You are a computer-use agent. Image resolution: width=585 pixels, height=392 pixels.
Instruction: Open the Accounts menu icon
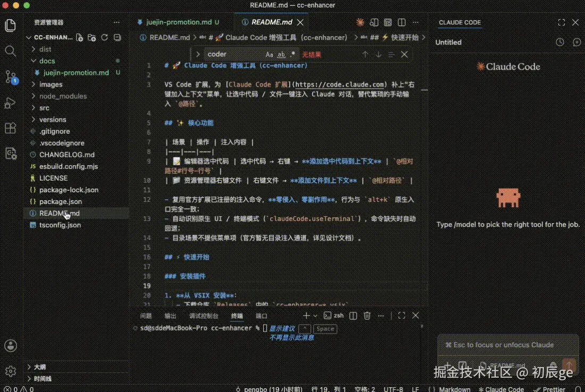tap(11, 345)
